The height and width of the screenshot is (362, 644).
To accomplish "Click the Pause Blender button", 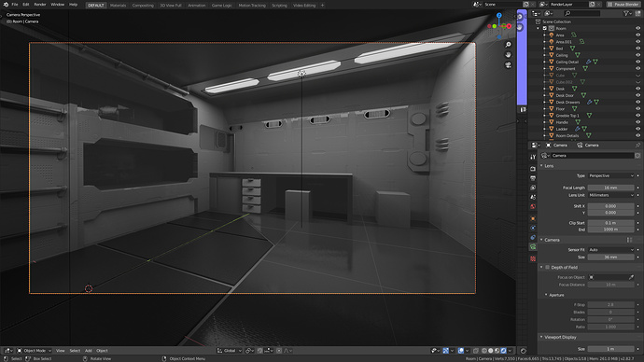I will point(623,5).
